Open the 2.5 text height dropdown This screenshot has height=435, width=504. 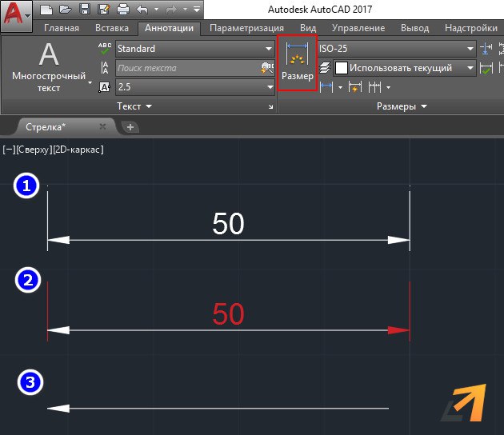(x=194, y=86)
